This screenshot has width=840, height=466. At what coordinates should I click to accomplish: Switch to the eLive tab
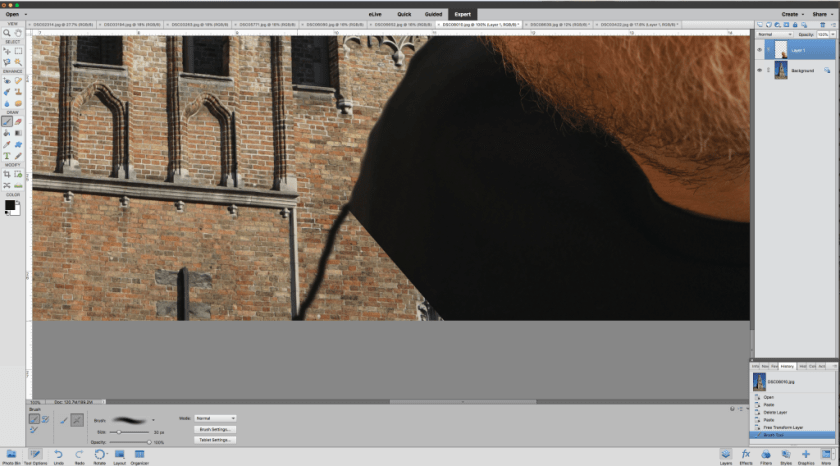click(x=375, y=14)
